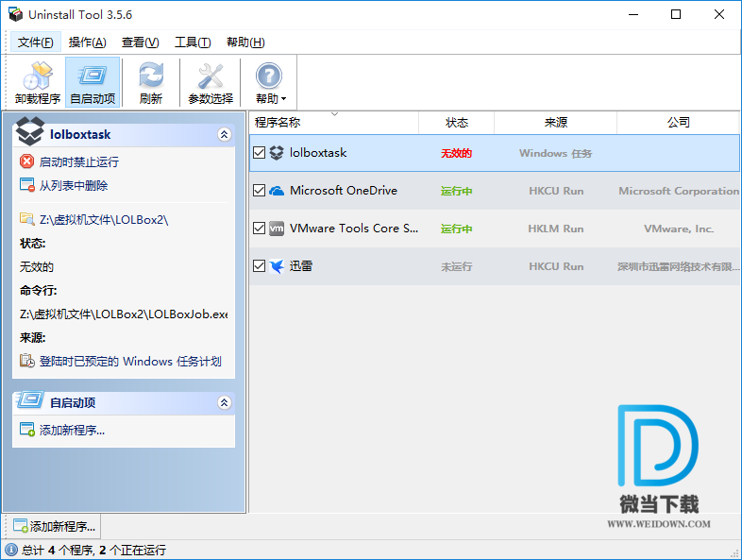The height and width of the screenshot is (560, 742).
Task: Click the OneDrive cloud icon in the list
Action: [x=277, y=191]
